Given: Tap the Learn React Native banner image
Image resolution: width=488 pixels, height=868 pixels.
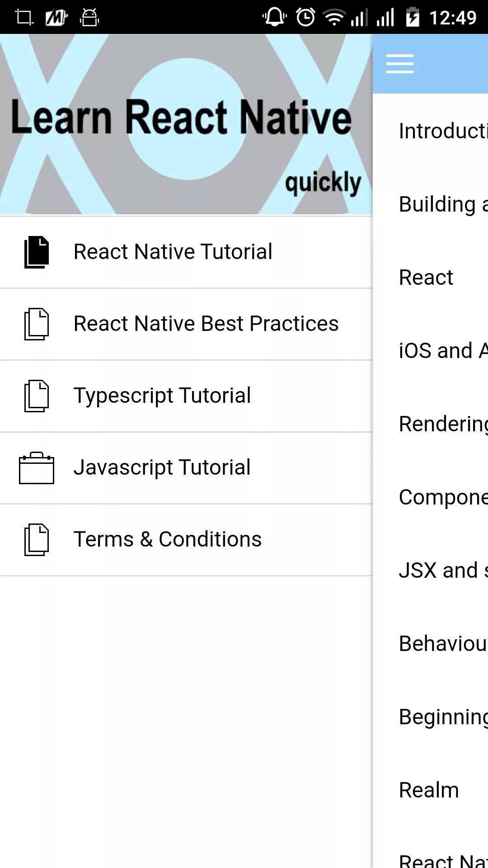Looking at the screenshot, I should [x=186, y=124].
